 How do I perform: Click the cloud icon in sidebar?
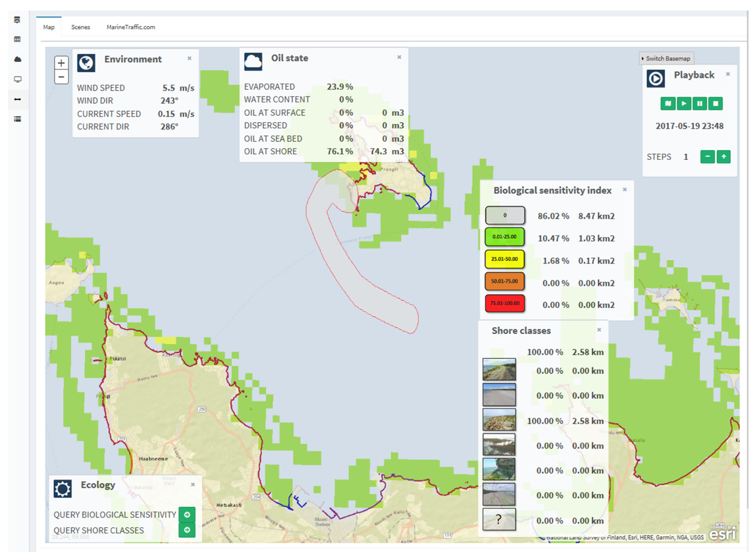pos(18,59)
